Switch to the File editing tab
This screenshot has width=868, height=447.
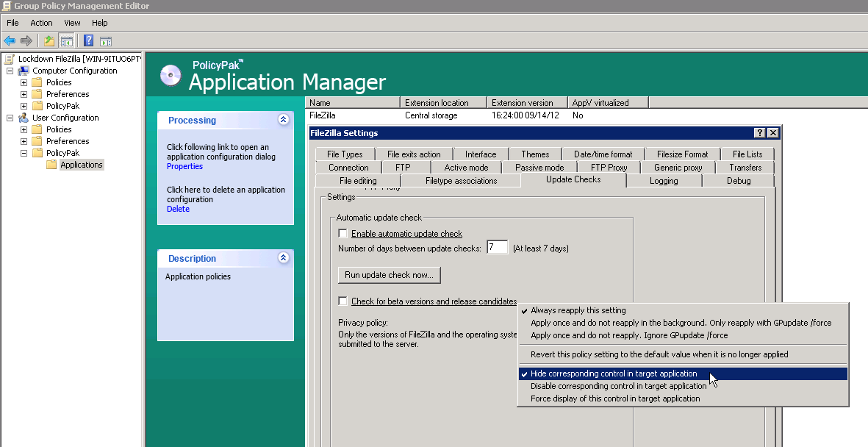[x=358, y=181]
